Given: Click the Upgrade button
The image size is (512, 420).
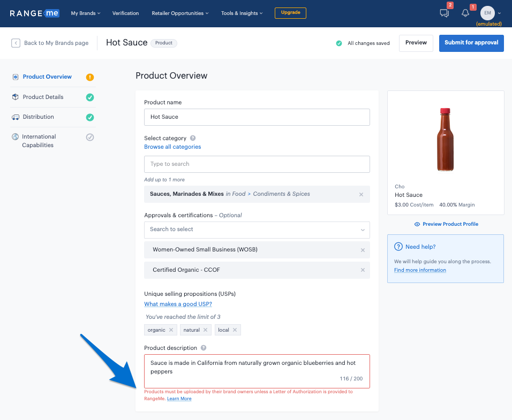Looking at the screenshot, I should [x=290, y=13].
